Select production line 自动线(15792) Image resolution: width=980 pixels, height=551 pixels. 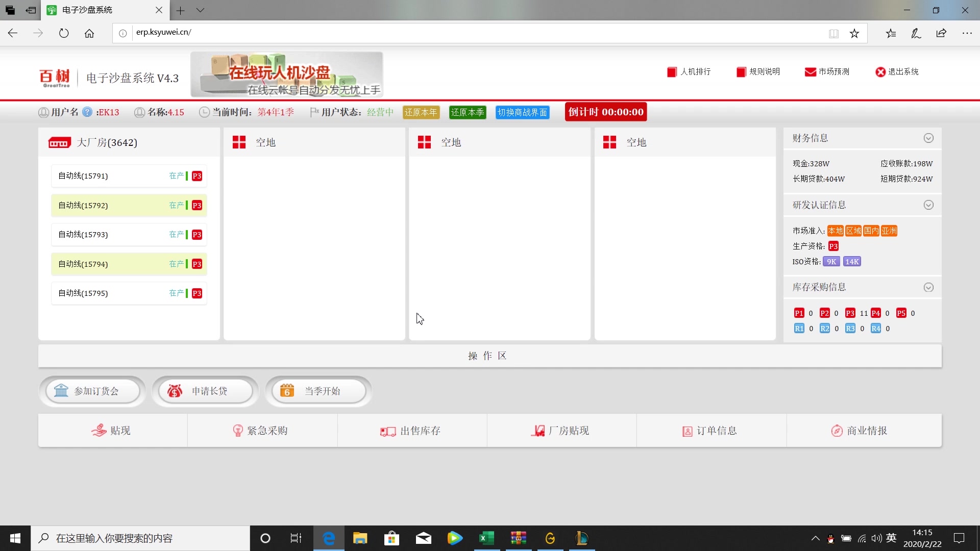(129, 205)
